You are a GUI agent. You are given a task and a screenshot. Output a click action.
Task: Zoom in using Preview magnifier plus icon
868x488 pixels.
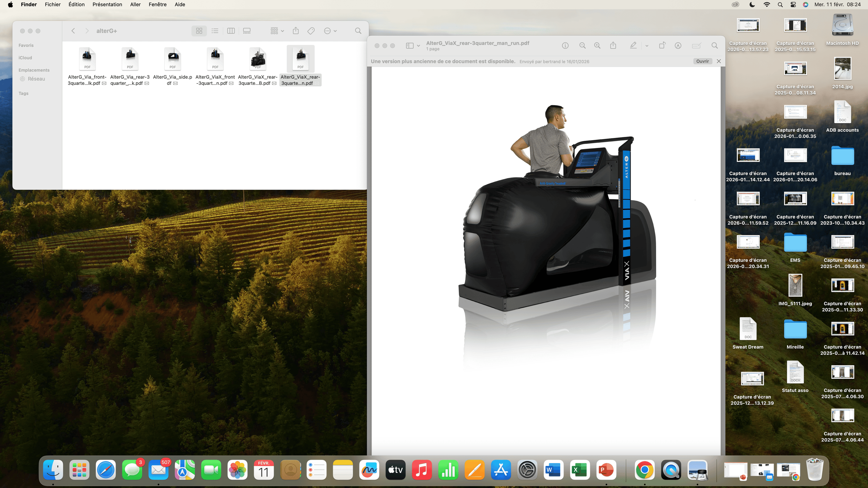[x=597, y=46]
